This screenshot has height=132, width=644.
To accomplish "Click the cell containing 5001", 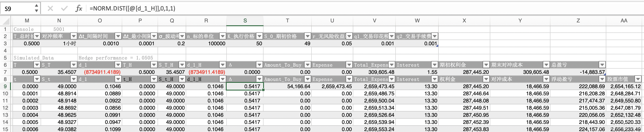I will [59, 29].
